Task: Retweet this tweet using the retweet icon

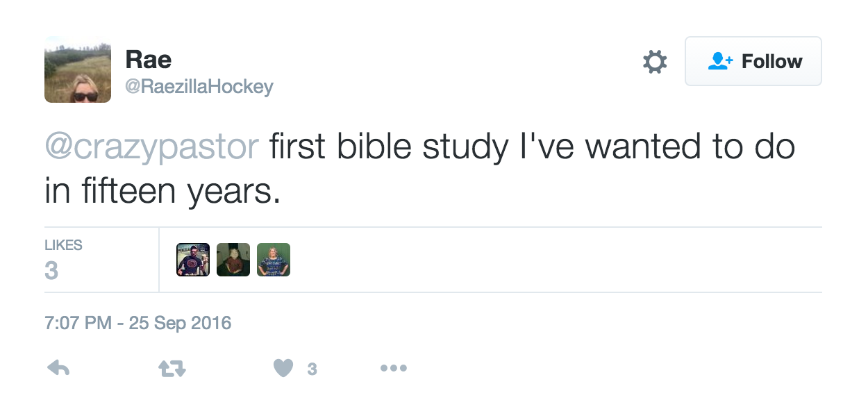Action: pyautogui.click(x=172, y=368)
